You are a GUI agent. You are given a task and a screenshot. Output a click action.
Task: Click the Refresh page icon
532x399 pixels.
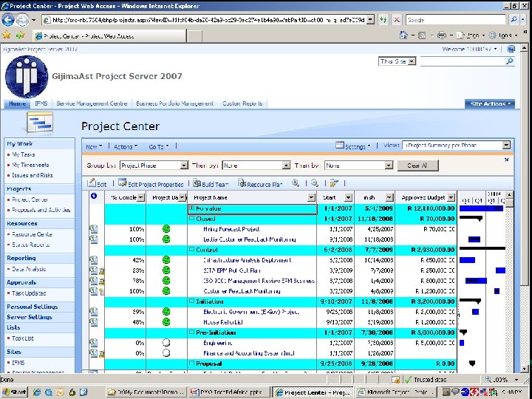tap(383, 20)
